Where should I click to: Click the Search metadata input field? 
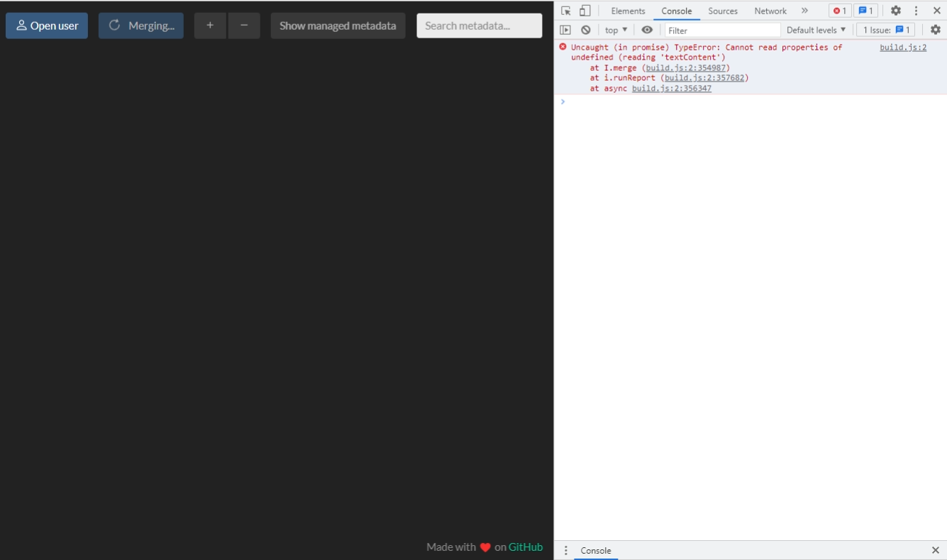[479, 26]
